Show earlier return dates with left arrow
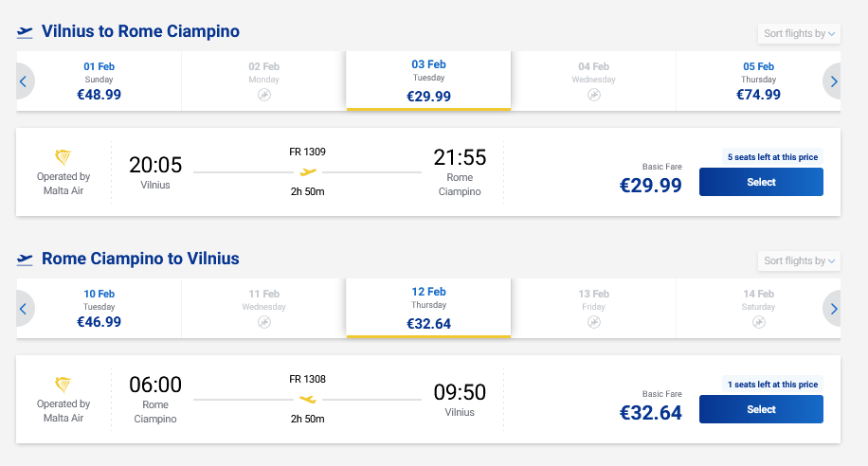This screenshot has height=466, width=868. coord(24,309)
